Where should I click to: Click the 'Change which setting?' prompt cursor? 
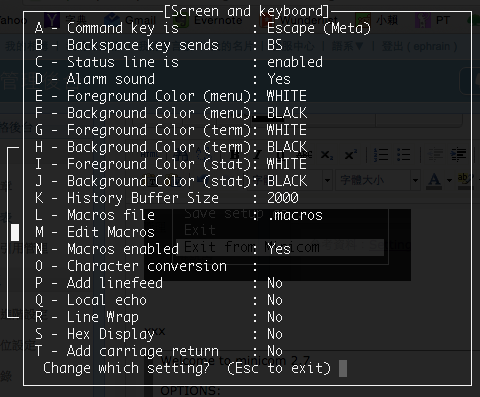[343, 368]
